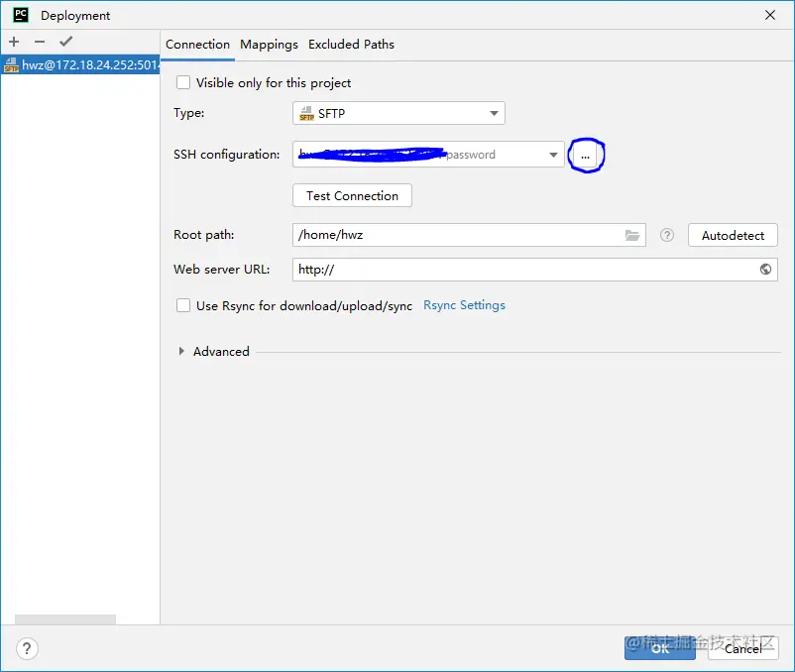Browse for root path with folder icon
The image size is (795, 672).
[631, 235]
